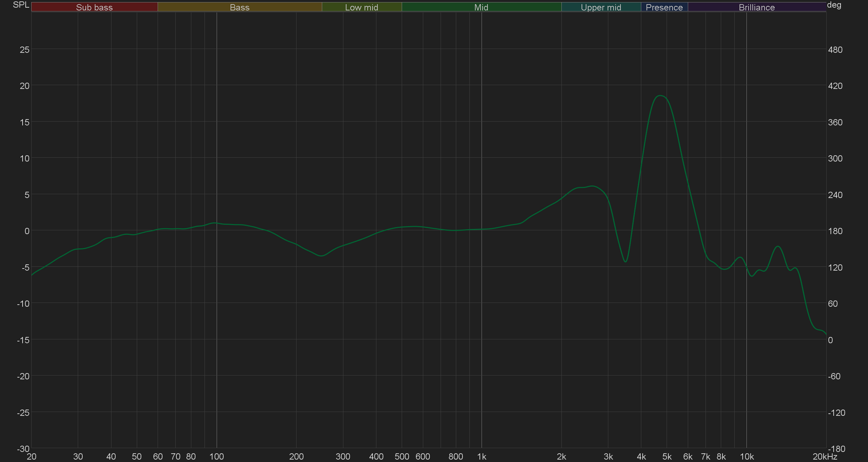Click the Low mid band header
Image resolution: width=868 pixels, height=462 pixels.
coord(361,7)
